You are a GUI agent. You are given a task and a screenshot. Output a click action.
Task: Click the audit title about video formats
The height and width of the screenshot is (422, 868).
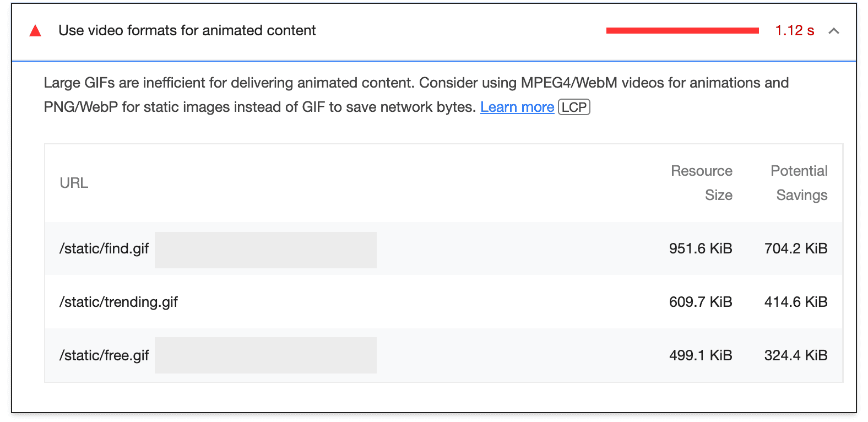coord(187,30)
